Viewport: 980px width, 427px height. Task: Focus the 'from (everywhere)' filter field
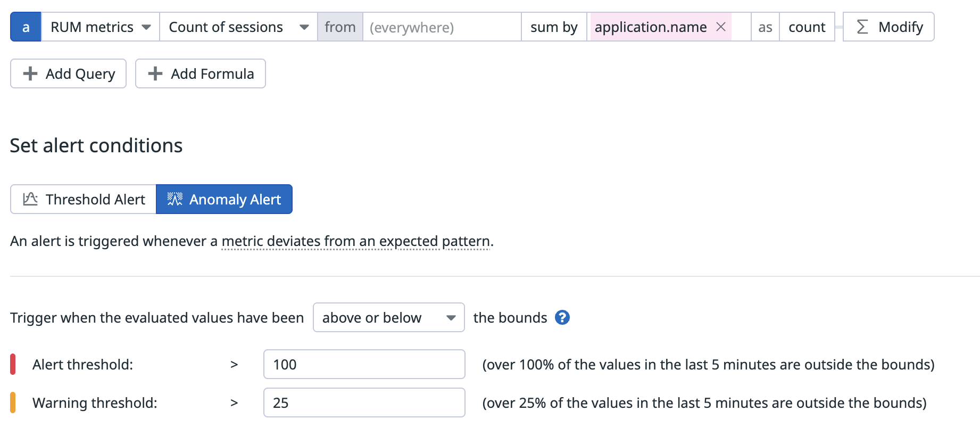442,27
